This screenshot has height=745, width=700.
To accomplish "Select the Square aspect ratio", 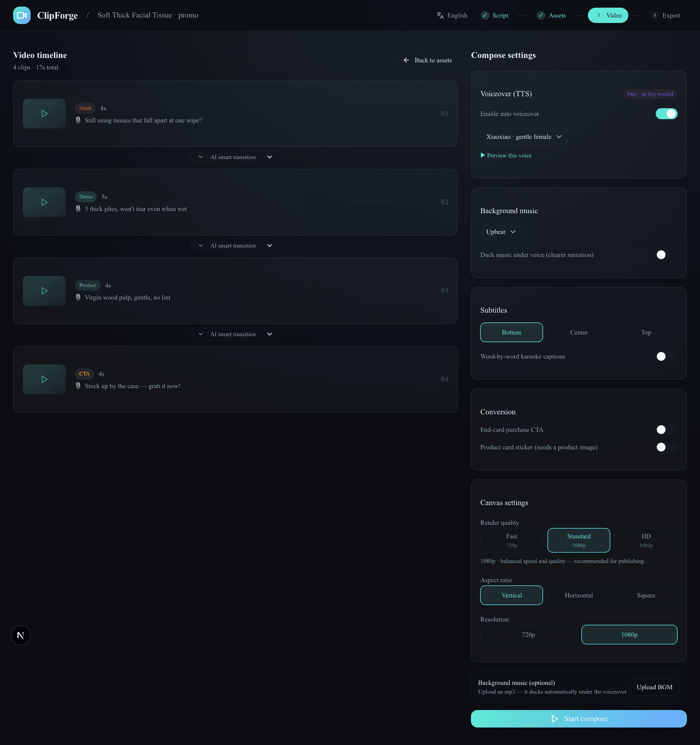I will click(x=646, y=595).
